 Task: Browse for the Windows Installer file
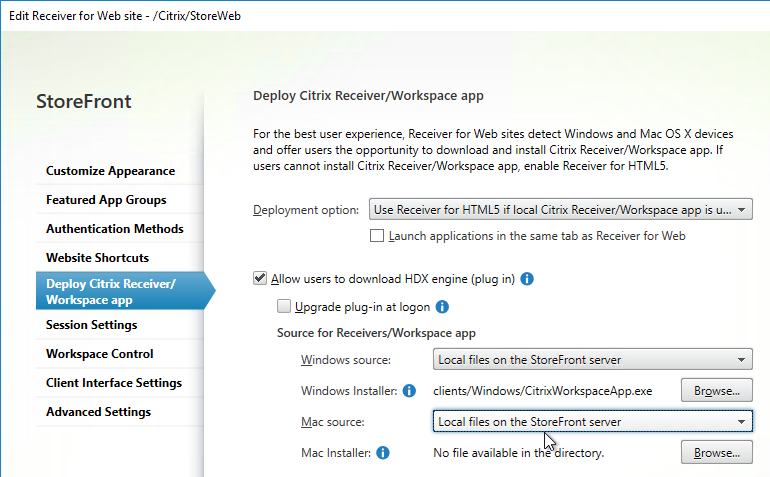click(x=716, y=391)
